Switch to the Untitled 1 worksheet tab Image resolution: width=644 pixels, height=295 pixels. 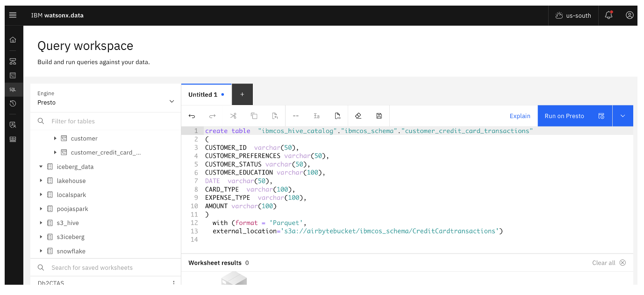coord(203,94)
